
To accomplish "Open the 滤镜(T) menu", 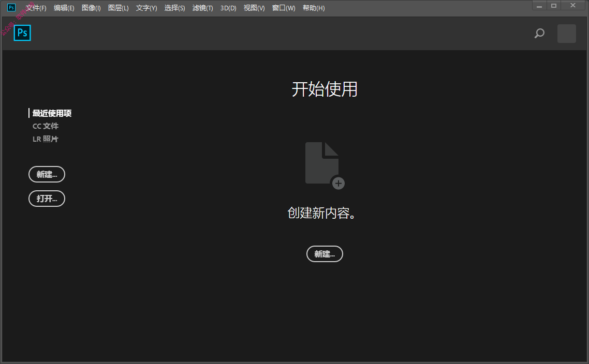I will click(x=203, y=8).
